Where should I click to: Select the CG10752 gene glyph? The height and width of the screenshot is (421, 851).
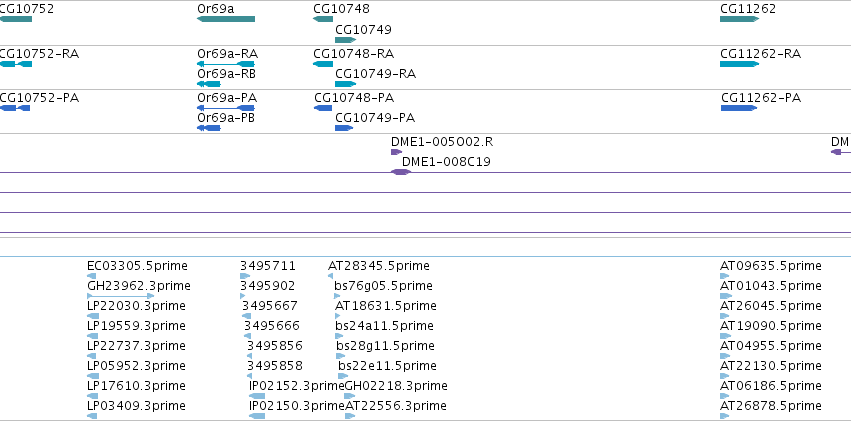coord(16,19)
